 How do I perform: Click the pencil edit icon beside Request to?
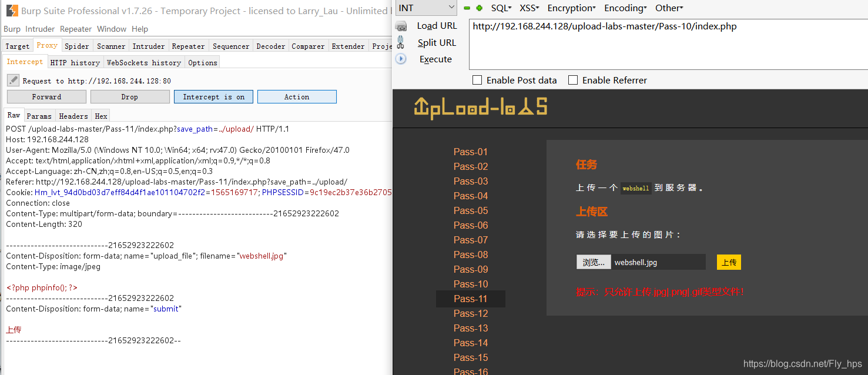[x=13, y=81]
